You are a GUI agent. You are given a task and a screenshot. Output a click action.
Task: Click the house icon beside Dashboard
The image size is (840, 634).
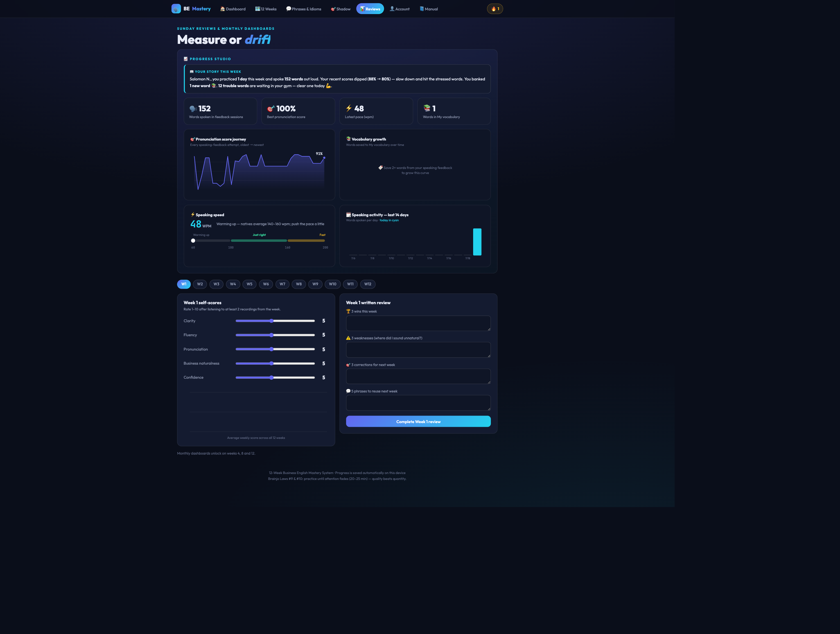(x=223, y=9)
